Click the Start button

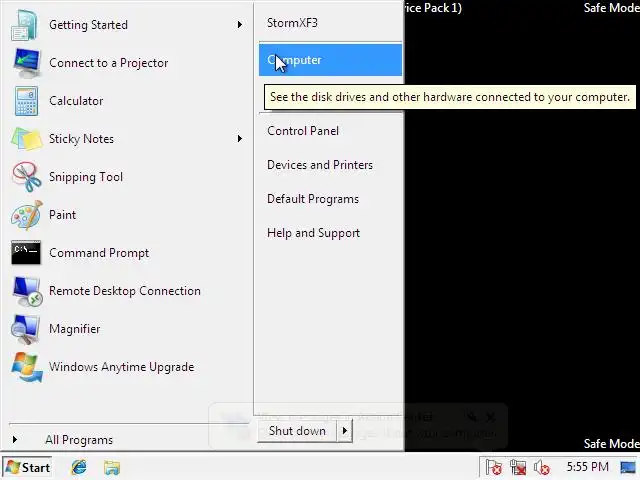point(28,467)
